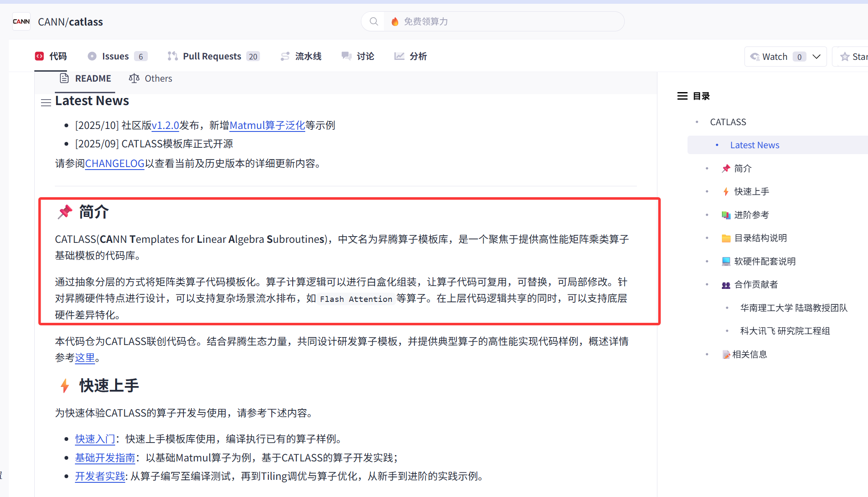Image resolution: width=868 pixels, height=497 pixels.
Task: Click the 目录 list icon in sidebar
Action: coord(682,96)
